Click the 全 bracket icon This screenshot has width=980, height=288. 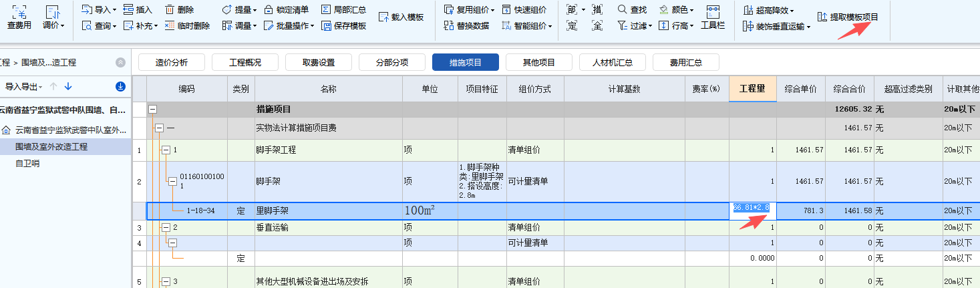click(x=597, y=26)
